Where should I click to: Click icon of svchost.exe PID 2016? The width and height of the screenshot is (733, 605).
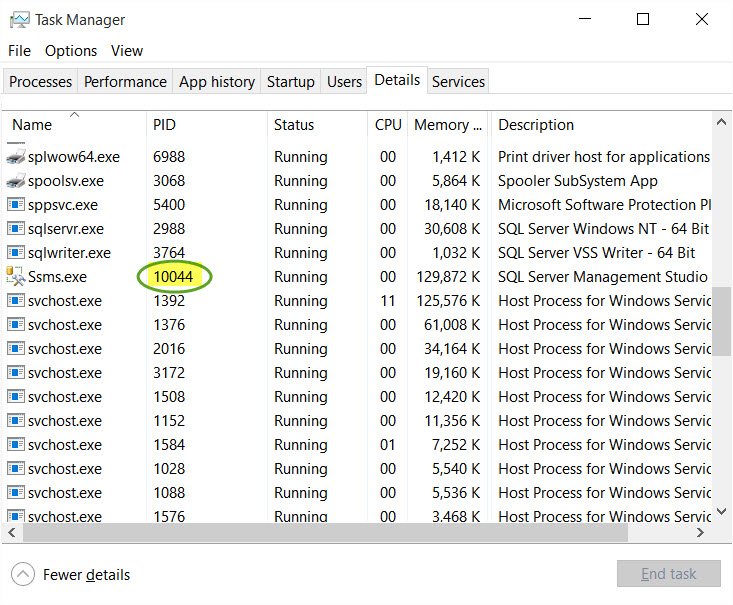click(15, 348)
